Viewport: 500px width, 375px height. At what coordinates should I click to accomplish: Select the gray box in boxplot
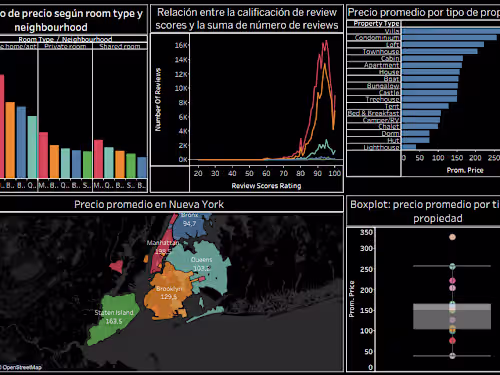point(452,316)
